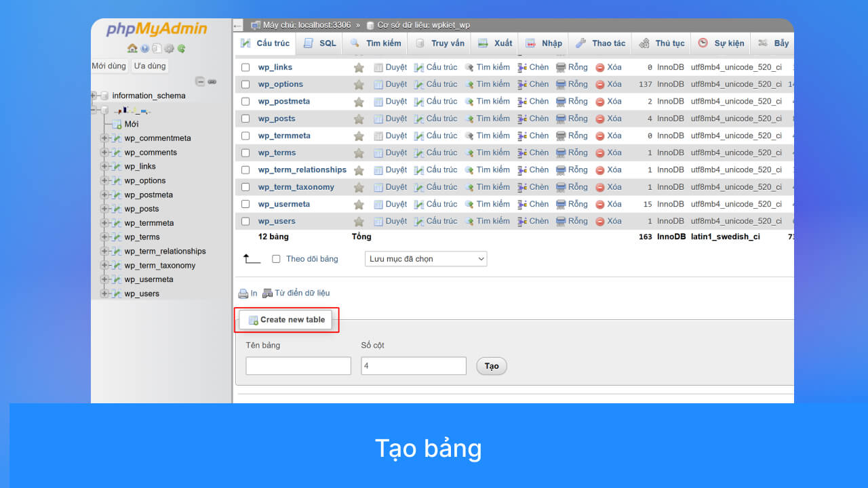Image resolution: width=868 pixels, height=488 pixels.
Task: Expand wp_postmeta in navigation tree
Action: click(104, 195)
